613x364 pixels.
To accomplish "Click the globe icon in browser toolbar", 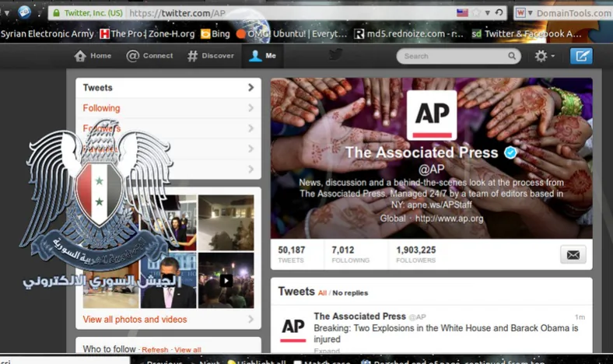I will point(24,12).
